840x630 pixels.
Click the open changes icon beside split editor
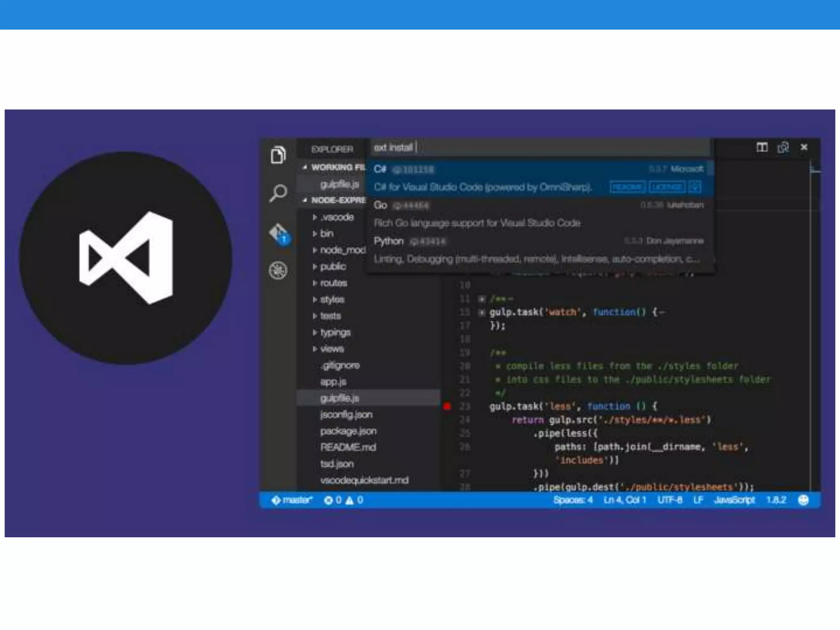point(783,147)
